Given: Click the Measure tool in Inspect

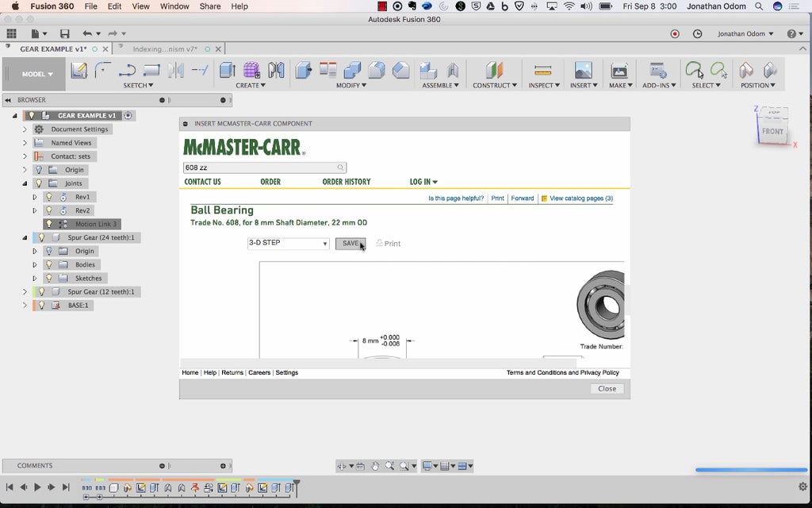Looking at the screenshot, I should coord(542,70).
